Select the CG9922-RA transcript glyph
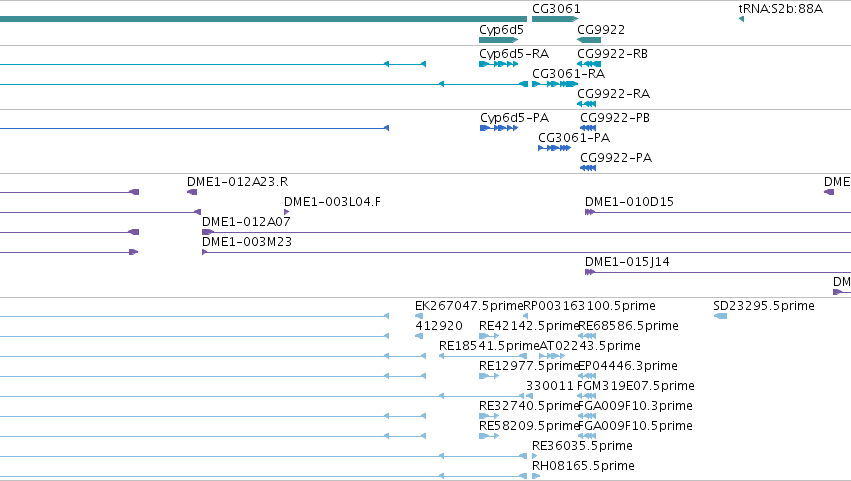The image size is (851, 481). (587, 104)
